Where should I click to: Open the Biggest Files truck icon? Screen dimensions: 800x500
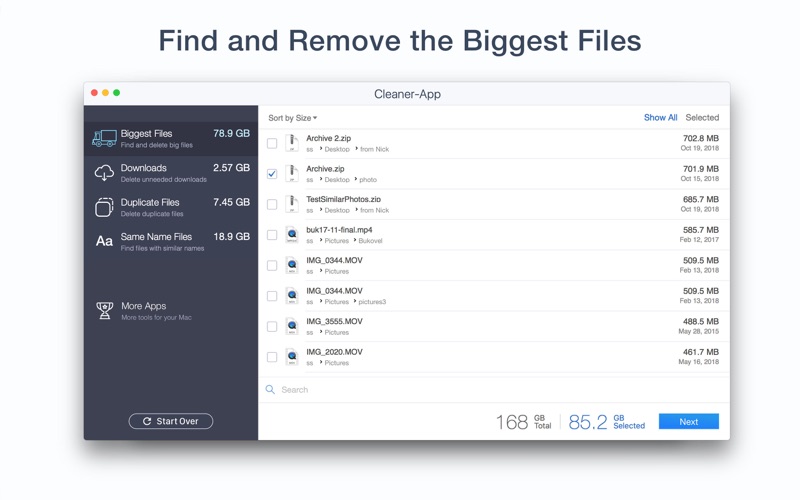(x=104, y=138)
